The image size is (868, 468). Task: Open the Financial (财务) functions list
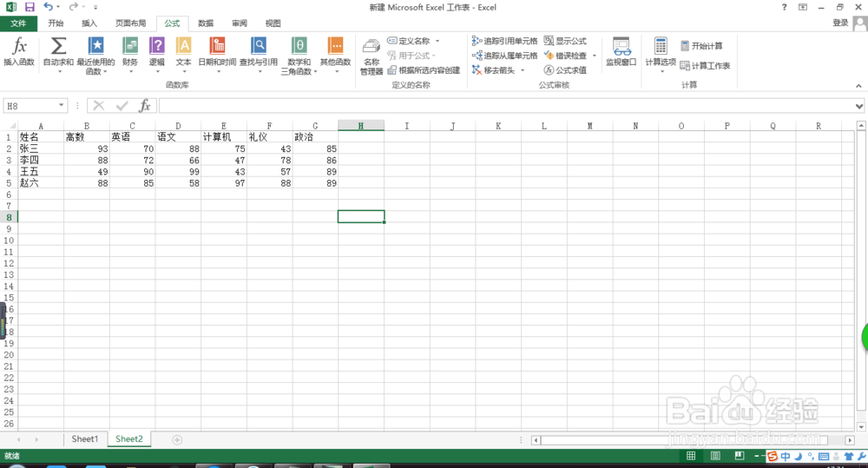[x=130, y=55]
